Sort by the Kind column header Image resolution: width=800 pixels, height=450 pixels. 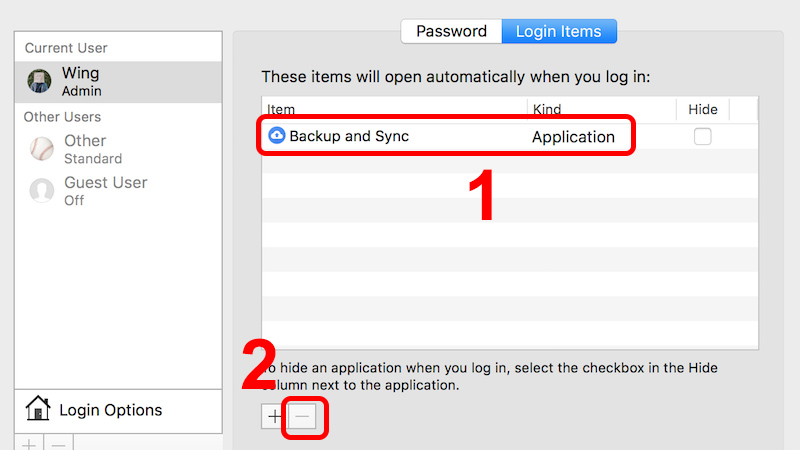601,109
